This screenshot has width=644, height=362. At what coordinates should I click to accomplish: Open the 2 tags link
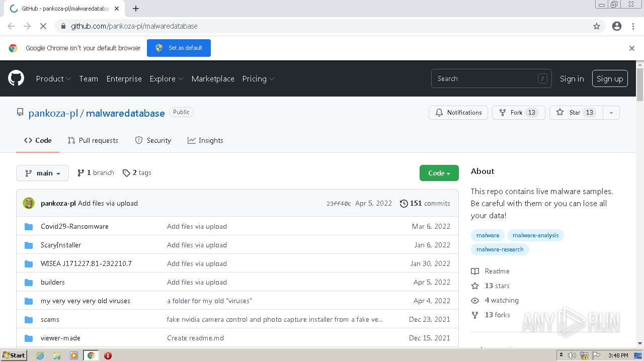pos(137,172)
